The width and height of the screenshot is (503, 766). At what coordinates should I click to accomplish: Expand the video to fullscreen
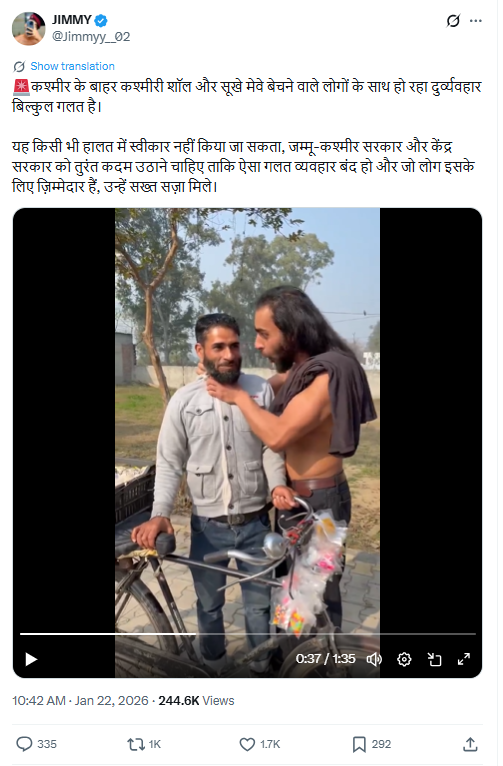(464, 659)
